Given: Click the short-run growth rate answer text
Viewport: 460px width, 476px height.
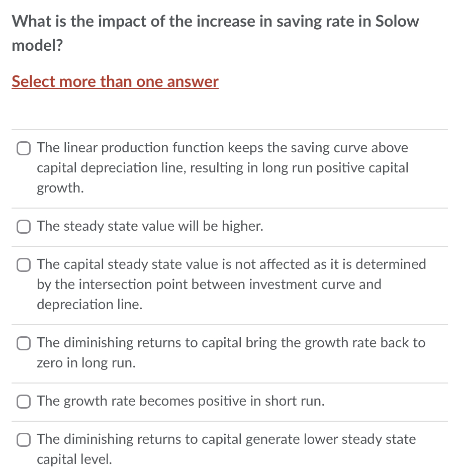Looking at the screenshot, I should point(180,401).
